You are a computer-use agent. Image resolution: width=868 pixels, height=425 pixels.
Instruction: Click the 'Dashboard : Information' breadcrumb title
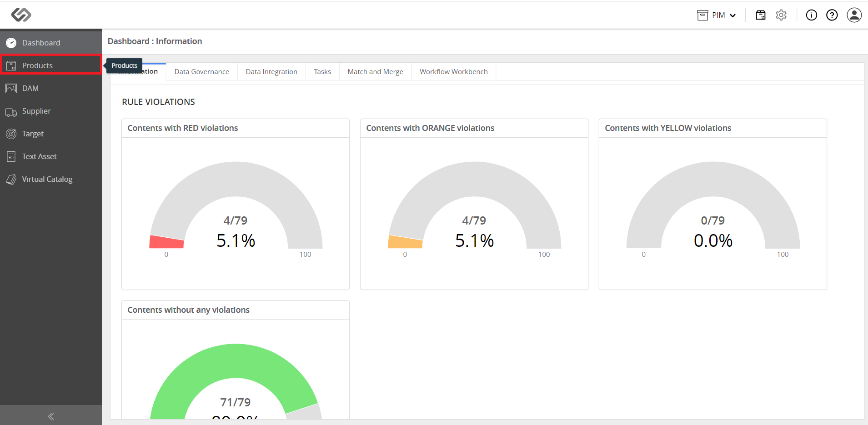(x=155, y=41)
